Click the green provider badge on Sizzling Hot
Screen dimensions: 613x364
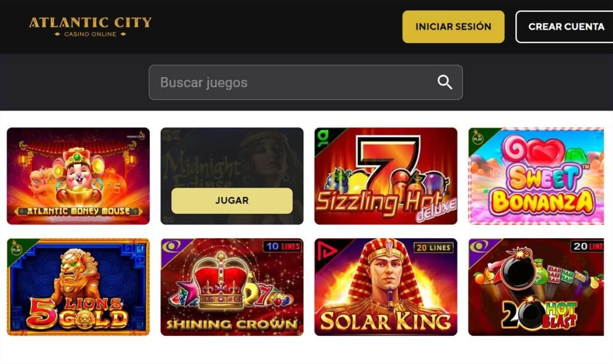click(x=324, y=138)
